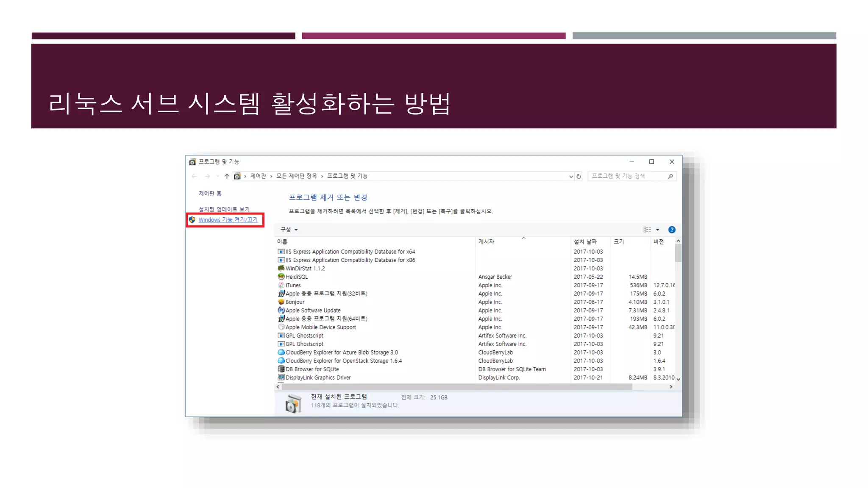Screen dimensions: 868x488
Task: Open the 구성 dropdown menu
Action: coord(289,229)
